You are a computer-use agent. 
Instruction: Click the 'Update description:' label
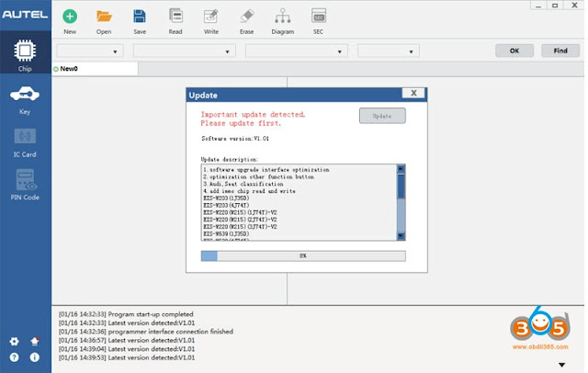tap(230, 159)
